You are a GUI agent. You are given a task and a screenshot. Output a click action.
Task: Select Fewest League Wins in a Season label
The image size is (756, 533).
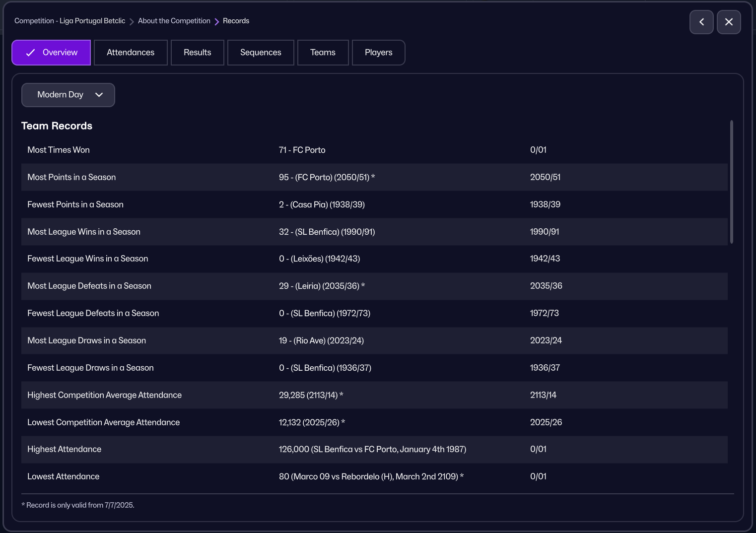(x=88, y=259)
